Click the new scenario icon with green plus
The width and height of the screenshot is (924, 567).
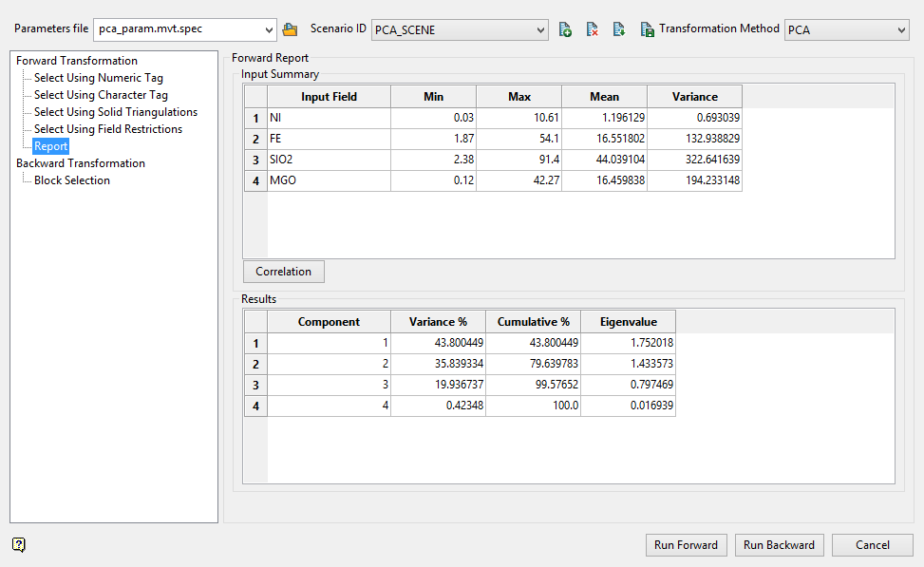(565, 30)
